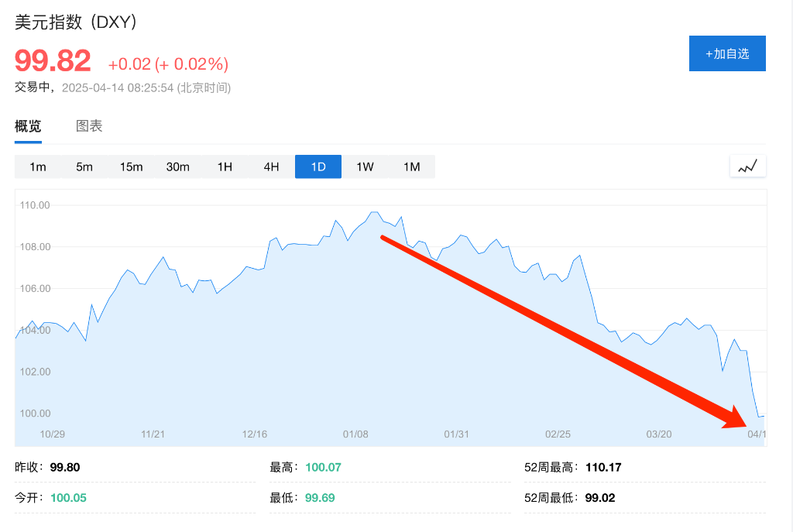Select the 15m time interval
Screen dimensions: 793x532
tap(131, 166)
